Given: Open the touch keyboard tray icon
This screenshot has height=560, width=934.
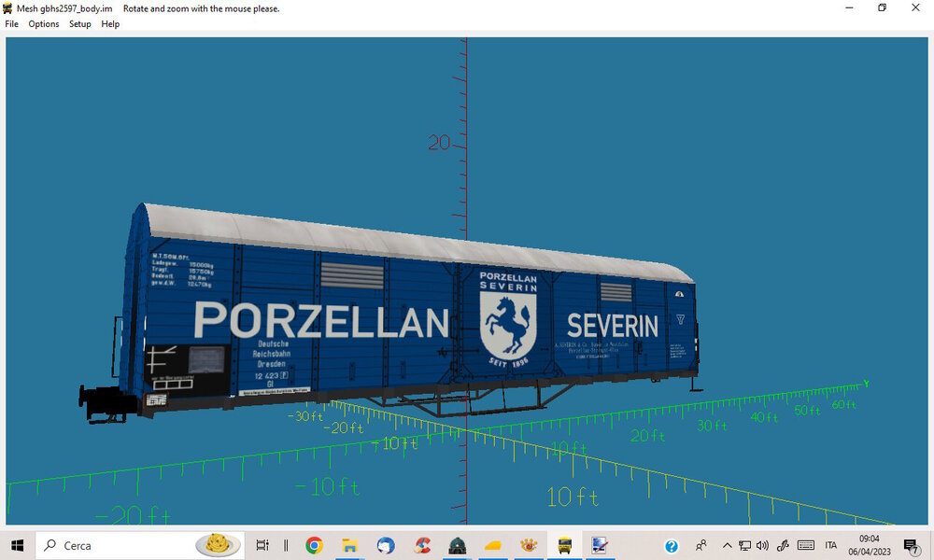Looking at the screenshot, I should 805,545.
